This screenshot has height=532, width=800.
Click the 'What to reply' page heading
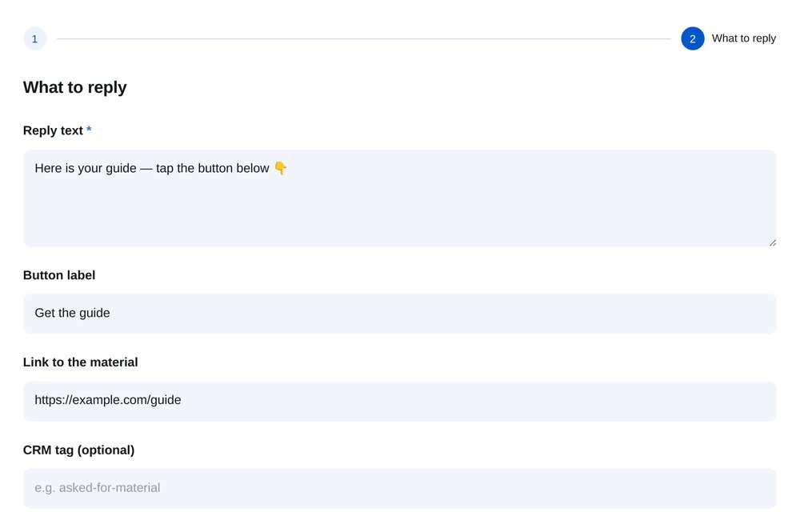tap(75, 87)
